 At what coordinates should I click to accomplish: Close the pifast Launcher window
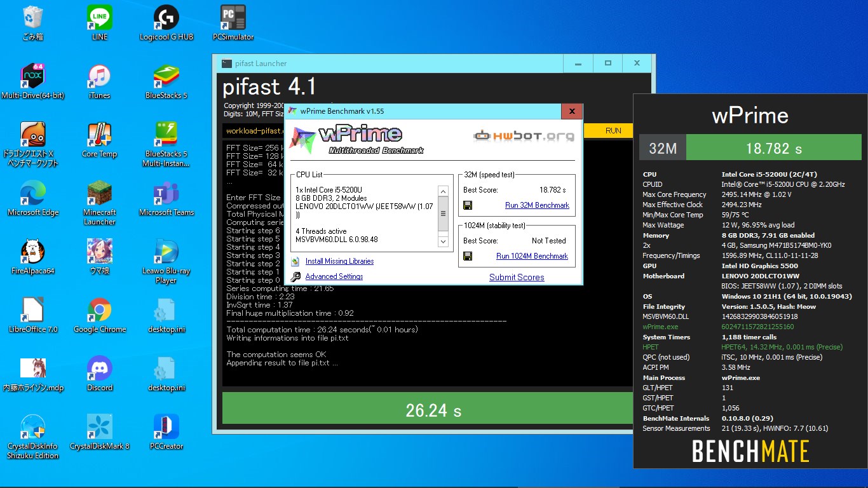point(637,64)
